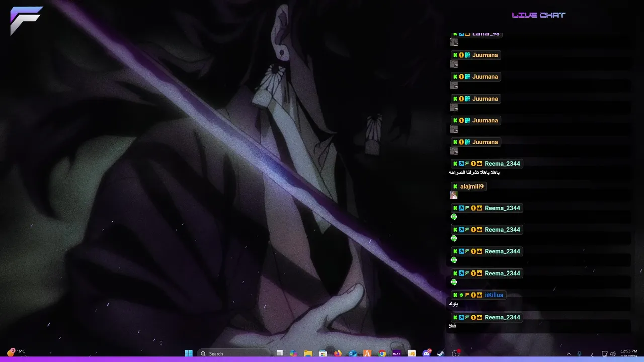Switch the input language indicator
The height and width of the screenshot is (362, 644).
click(592, 354)
